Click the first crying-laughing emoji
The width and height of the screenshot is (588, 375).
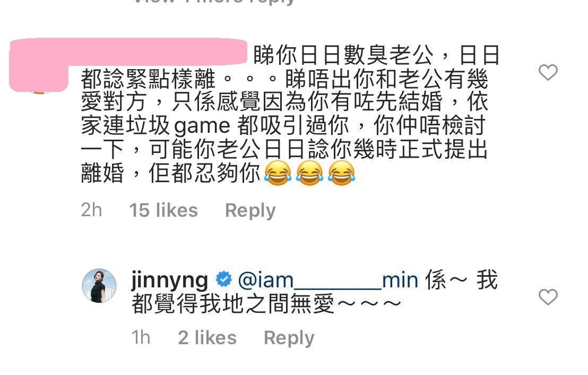[x=278, y=173]
